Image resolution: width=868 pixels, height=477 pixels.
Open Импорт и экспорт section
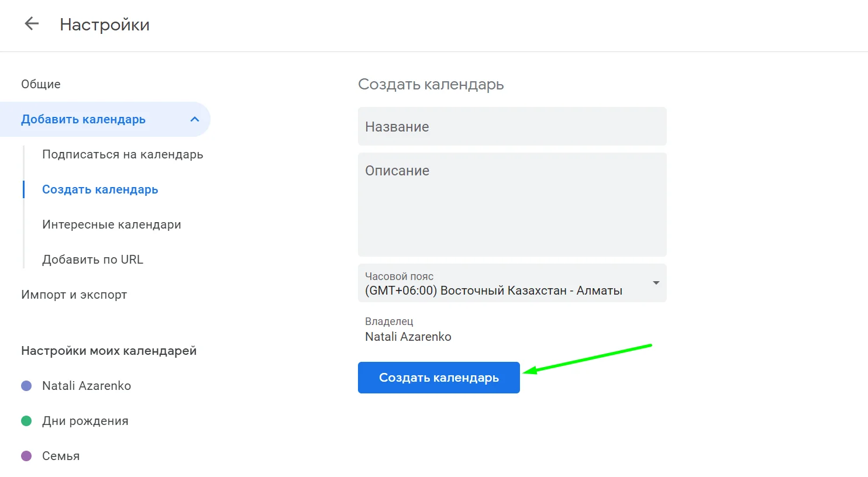(x=74, y=295)
